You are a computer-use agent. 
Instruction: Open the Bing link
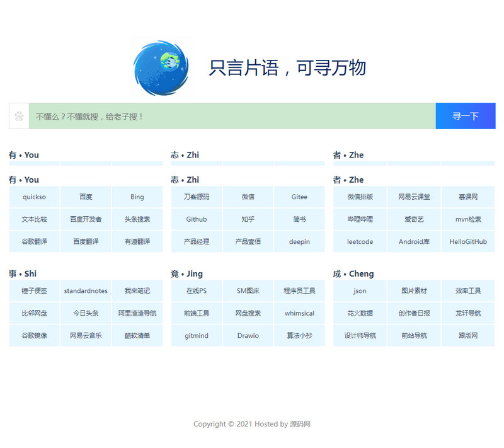137,197
